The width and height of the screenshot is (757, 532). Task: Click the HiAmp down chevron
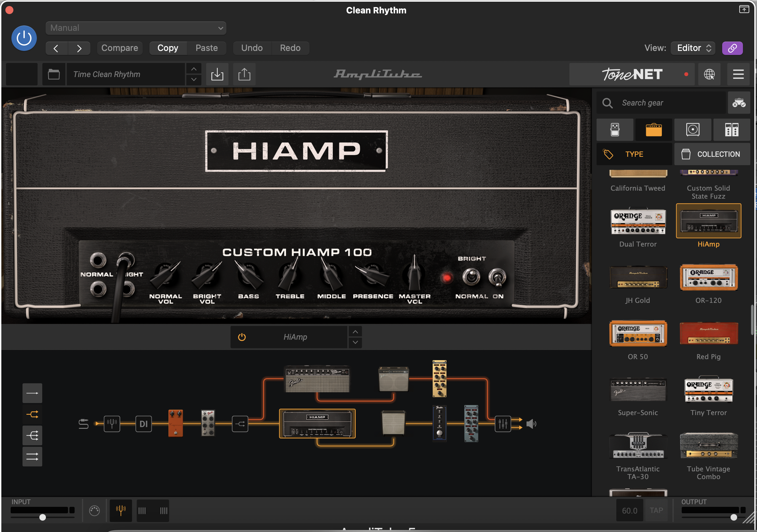click(355, 342)
